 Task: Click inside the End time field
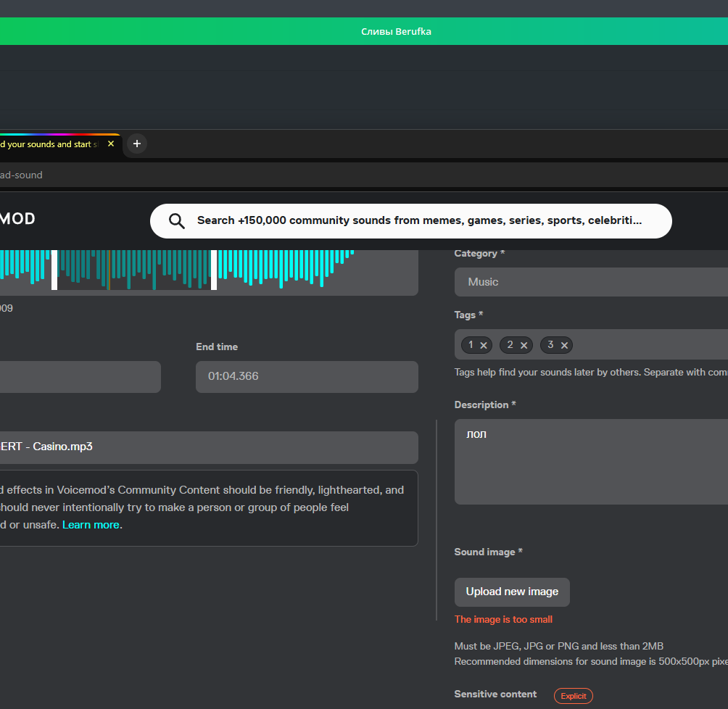(x=306, y=376)
